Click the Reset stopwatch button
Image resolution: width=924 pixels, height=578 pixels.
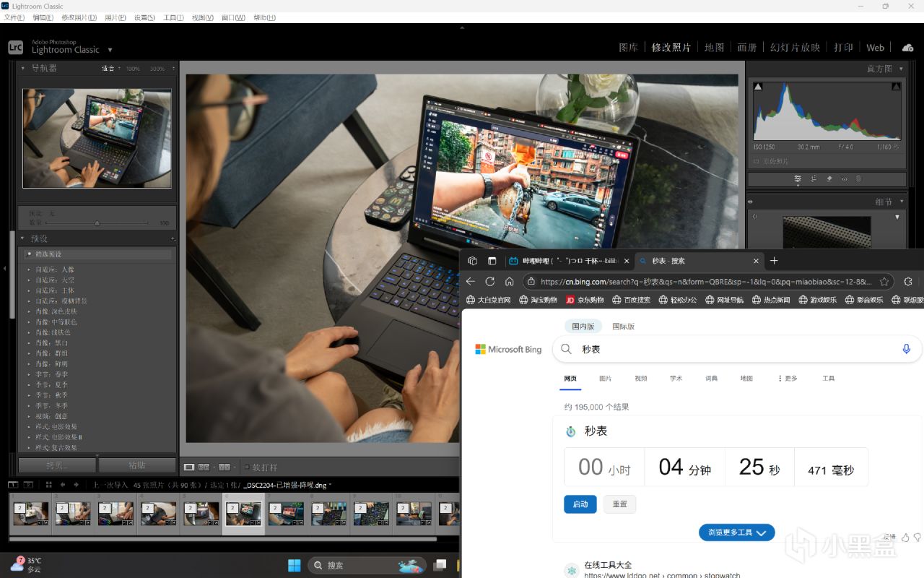coord(619,504)
